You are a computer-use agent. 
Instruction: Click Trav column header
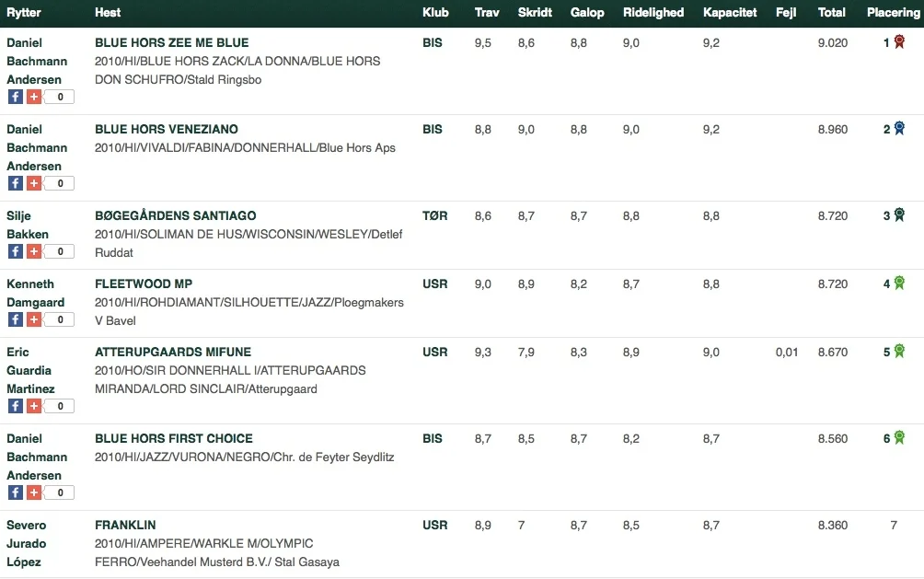pyautogui.click(x=487, y=12)
